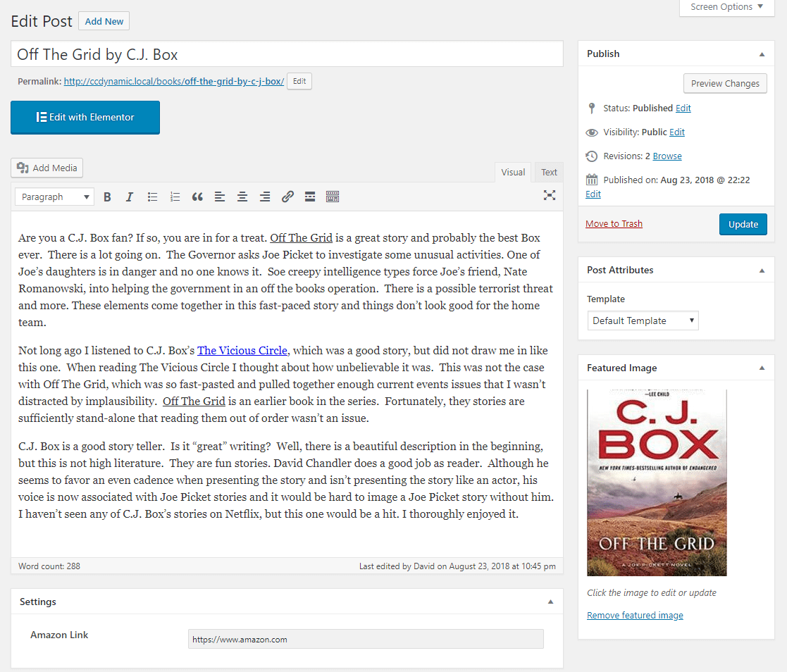
Task: Open the Default Template dropdown
Action: click(643, 321)
